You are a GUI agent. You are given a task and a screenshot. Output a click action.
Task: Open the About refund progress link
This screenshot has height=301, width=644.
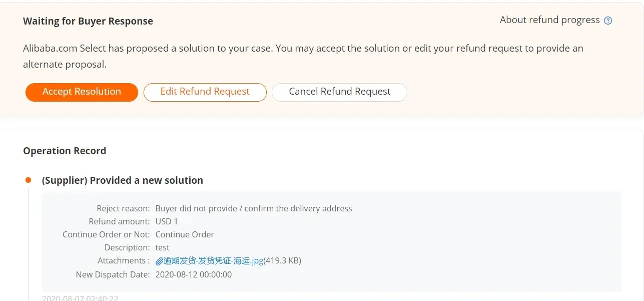(549, 20)
